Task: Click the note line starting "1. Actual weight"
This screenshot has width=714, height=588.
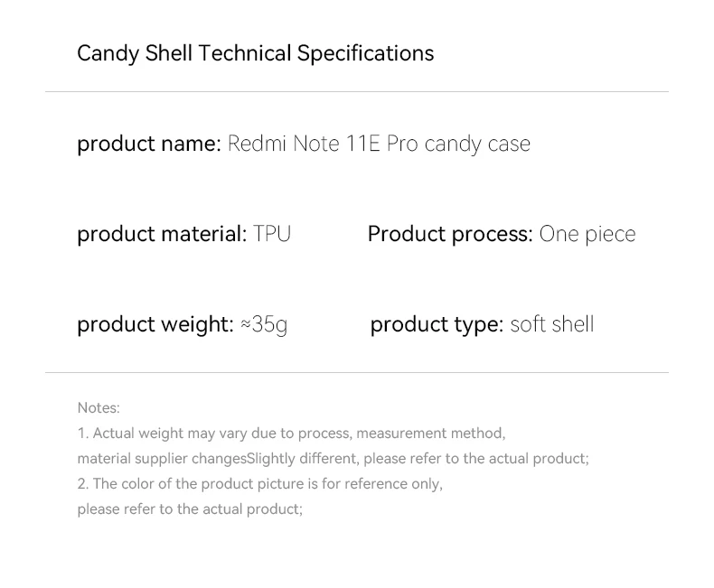Action: click(x=291, y=434)
